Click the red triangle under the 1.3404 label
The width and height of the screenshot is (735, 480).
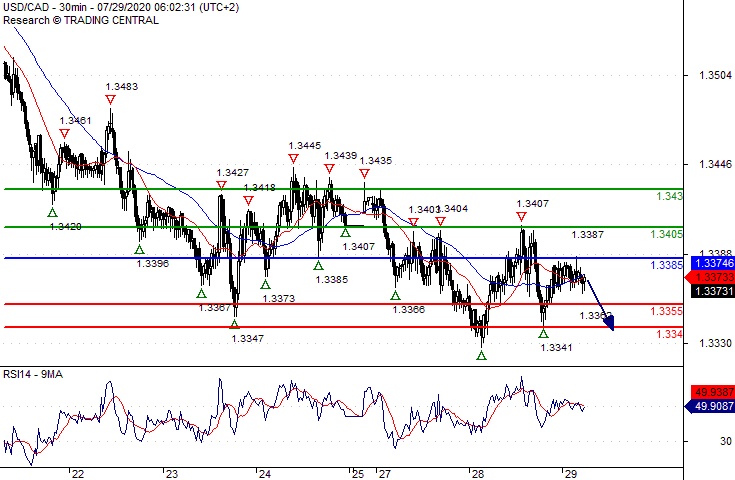440,221
